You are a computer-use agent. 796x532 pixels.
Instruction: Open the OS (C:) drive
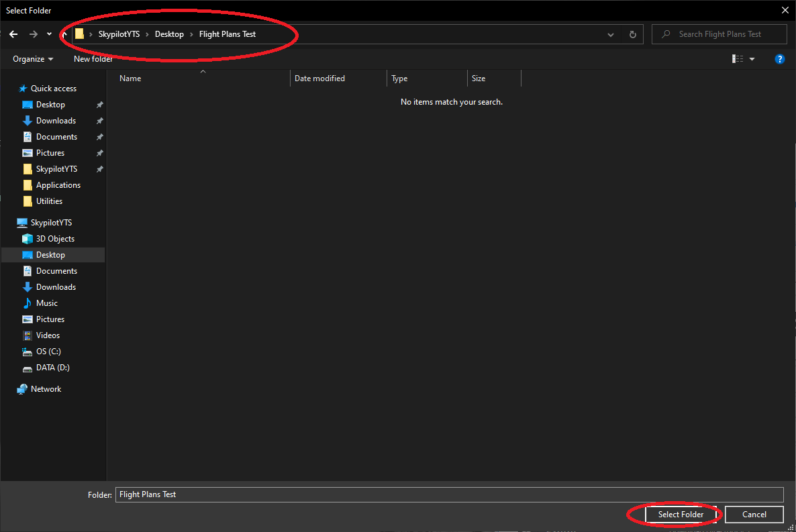48,352
